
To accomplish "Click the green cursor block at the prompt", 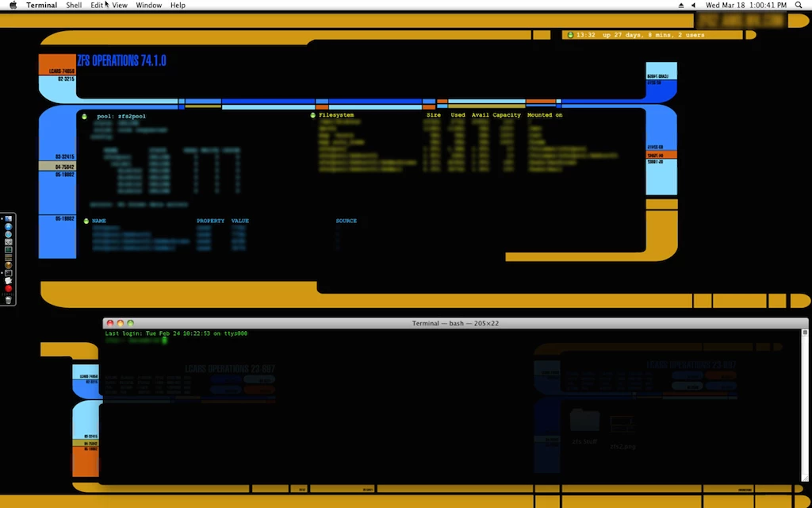I will tap(165, 341).
